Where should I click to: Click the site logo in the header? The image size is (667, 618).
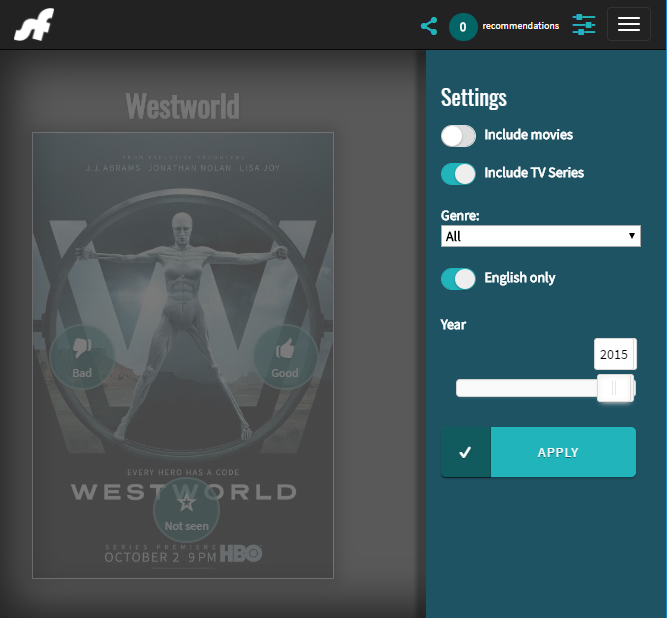point(34,25)
